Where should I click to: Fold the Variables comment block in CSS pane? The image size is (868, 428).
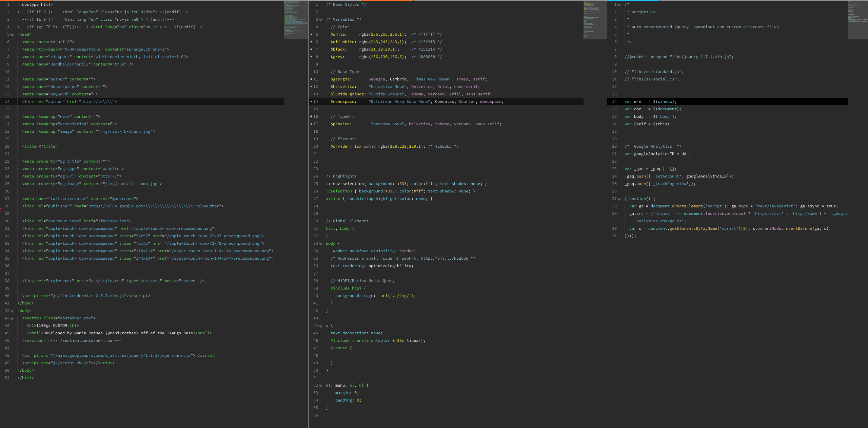coord(321,20)
